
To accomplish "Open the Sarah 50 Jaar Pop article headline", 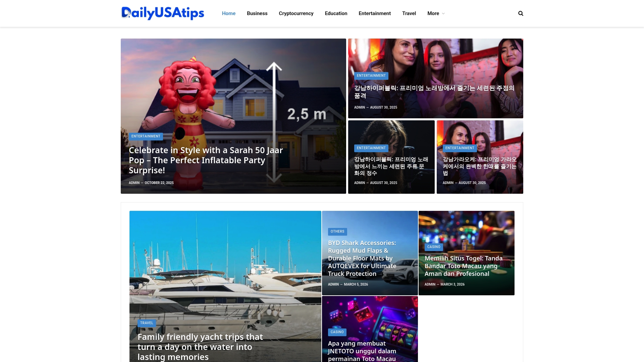I will tap(206, 160).
